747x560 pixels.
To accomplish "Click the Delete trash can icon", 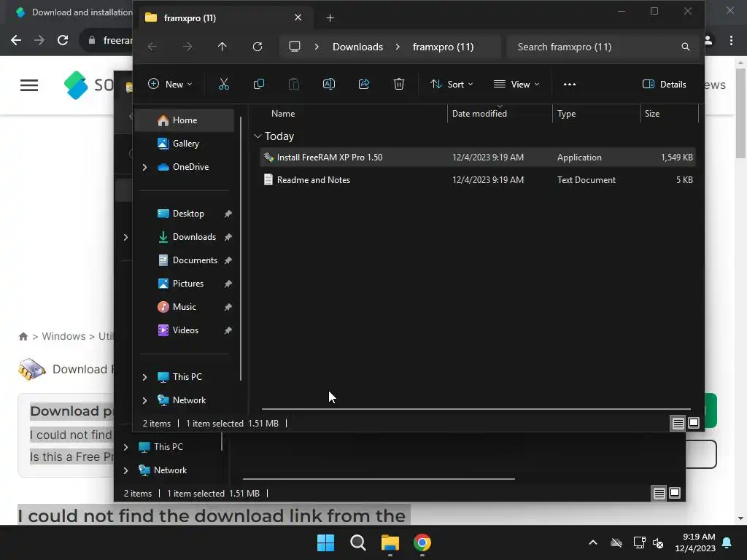I will 399,85.
